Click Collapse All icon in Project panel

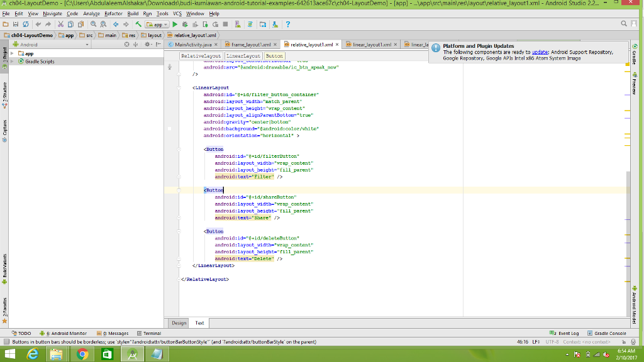tap(136, 45)
